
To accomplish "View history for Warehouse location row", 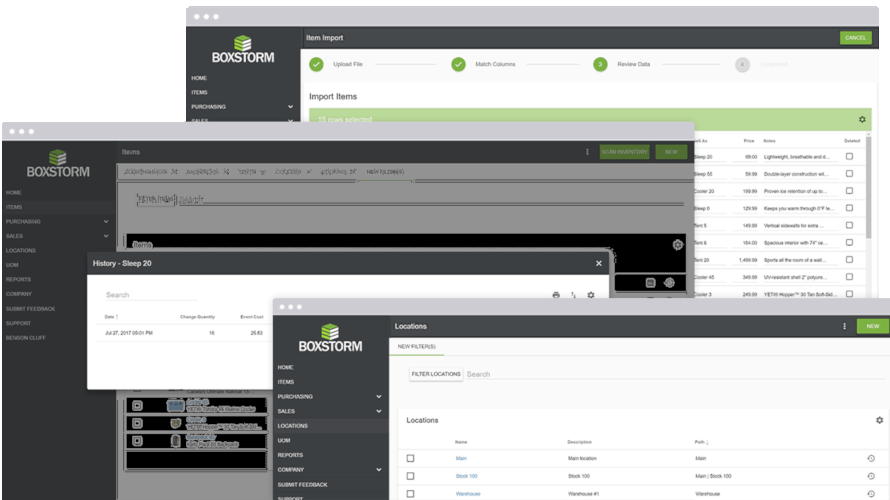I will pyautogui.click(x=871, y=494).
